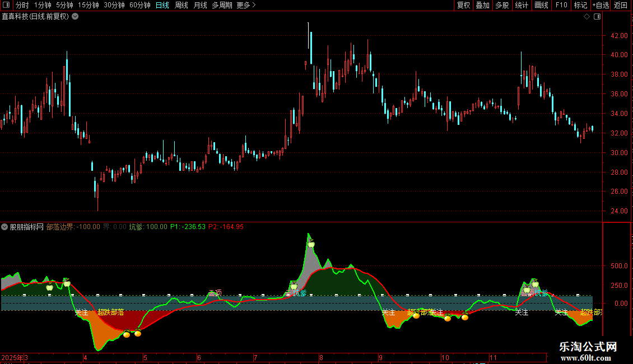The width and height of the screenshot is (633, 364).
Task: Click the 标记 mark button
Action: pos(580,5)
